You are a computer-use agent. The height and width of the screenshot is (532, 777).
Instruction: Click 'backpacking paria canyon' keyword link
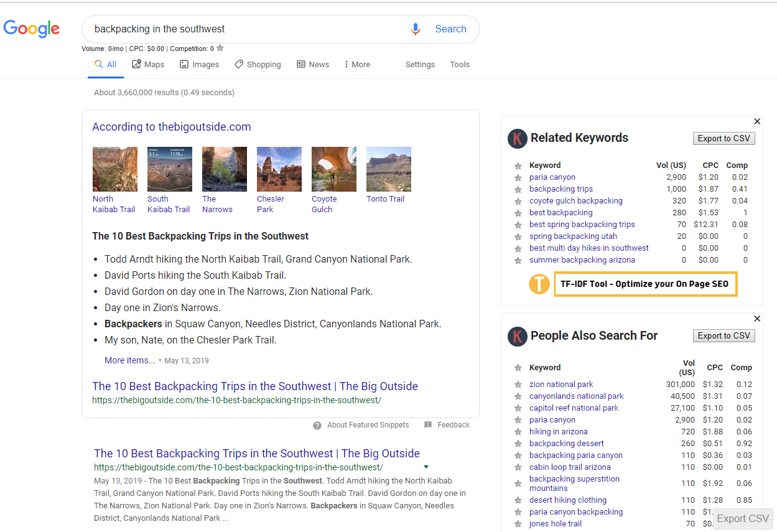coord(576,455)
